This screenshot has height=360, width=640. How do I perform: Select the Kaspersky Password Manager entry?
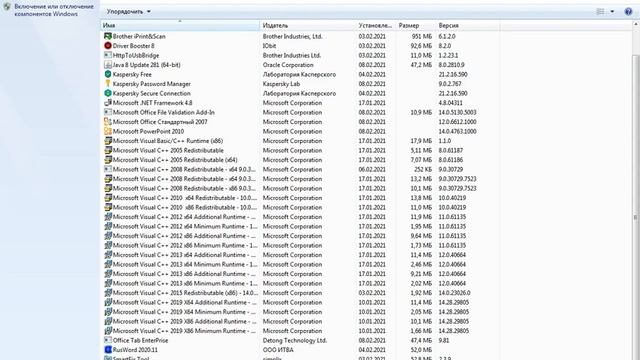(x=152, y=84)
